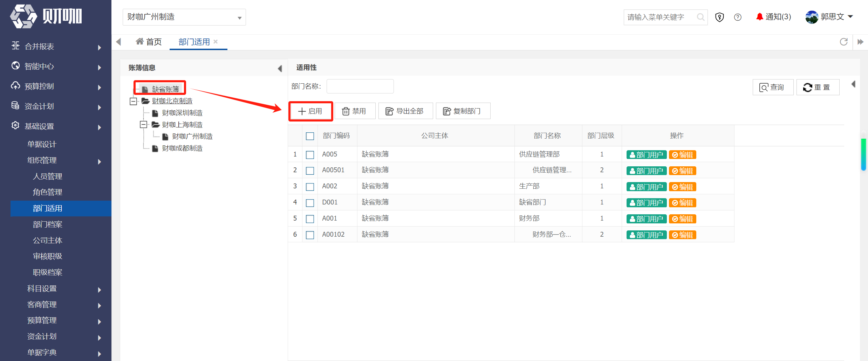Screen dimensions: 868x361
Task: Open the help question mark icon
Action: pyautogui.click(x=738, y=17)
